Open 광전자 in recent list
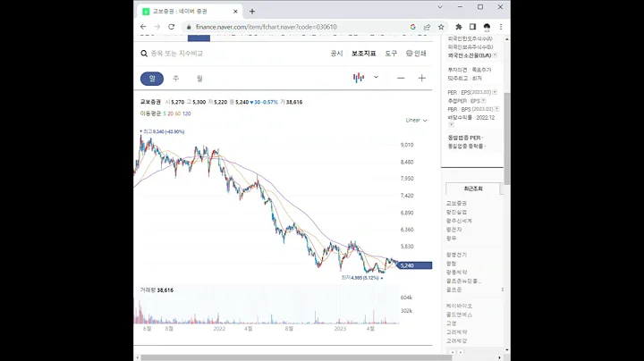Image resolution: width=644 pixels, height=361 pixels. 453,230
